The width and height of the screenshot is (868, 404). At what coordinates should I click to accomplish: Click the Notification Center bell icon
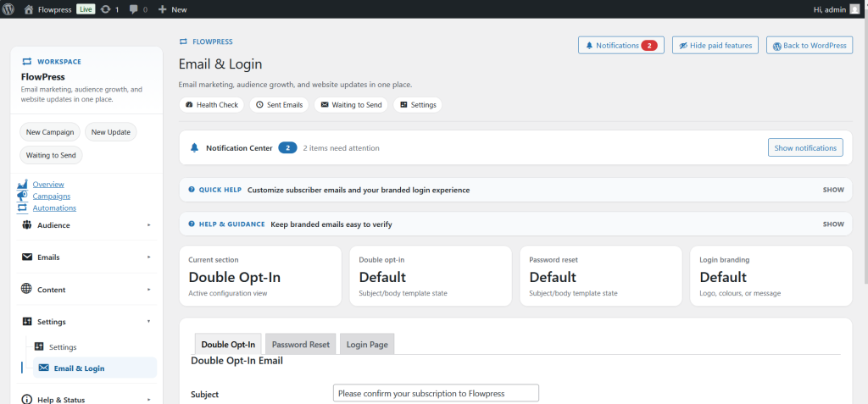click(x=194, y=147)
